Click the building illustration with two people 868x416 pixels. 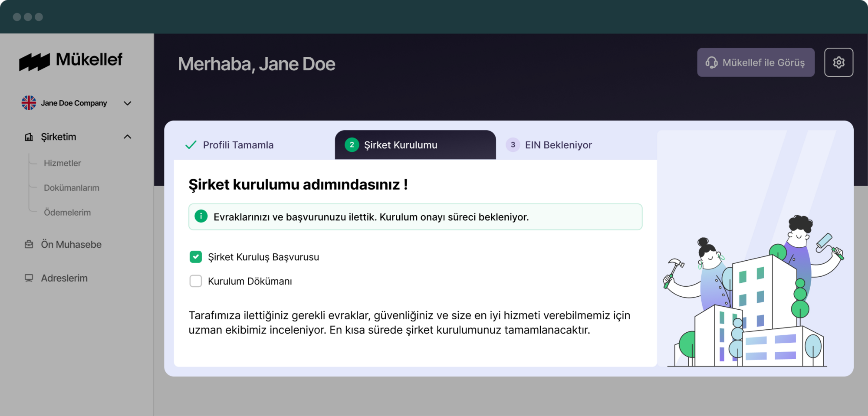point(753,291)
